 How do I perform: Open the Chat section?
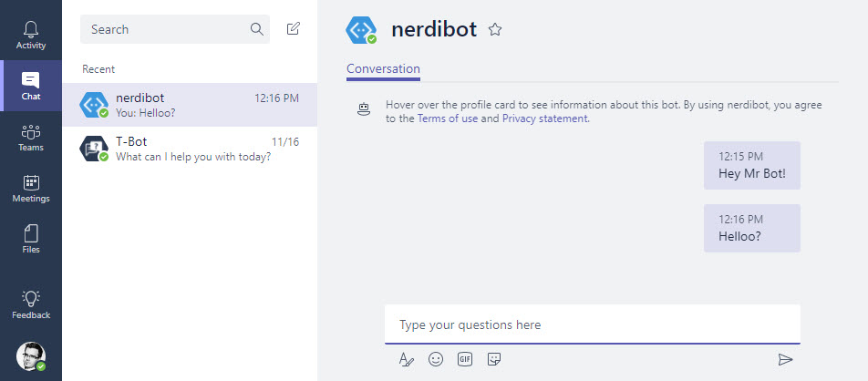coord(31,86)
